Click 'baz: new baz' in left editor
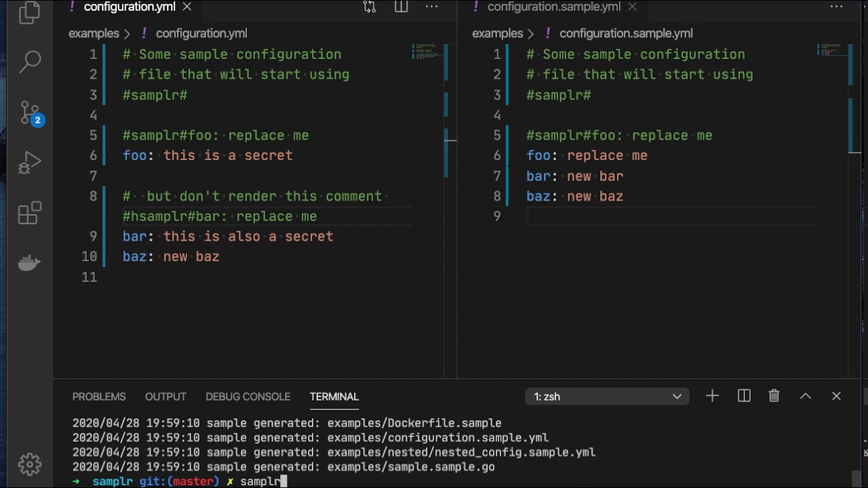 tap(171, 257)
